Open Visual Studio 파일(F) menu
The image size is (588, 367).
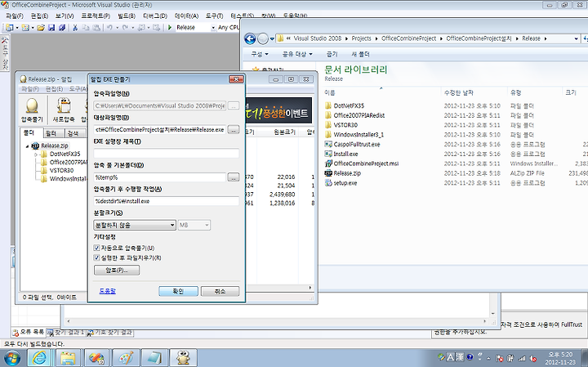pos(15,16)
